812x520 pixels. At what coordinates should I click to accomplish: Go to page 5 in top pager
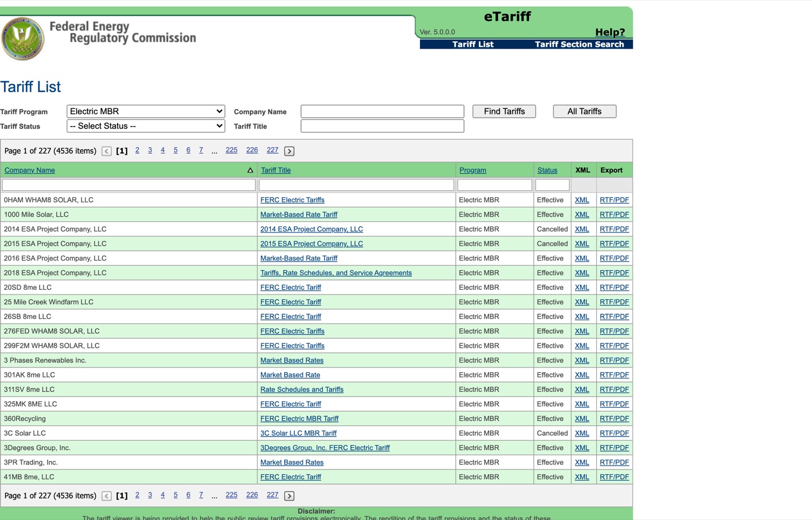tap(176, 150)
